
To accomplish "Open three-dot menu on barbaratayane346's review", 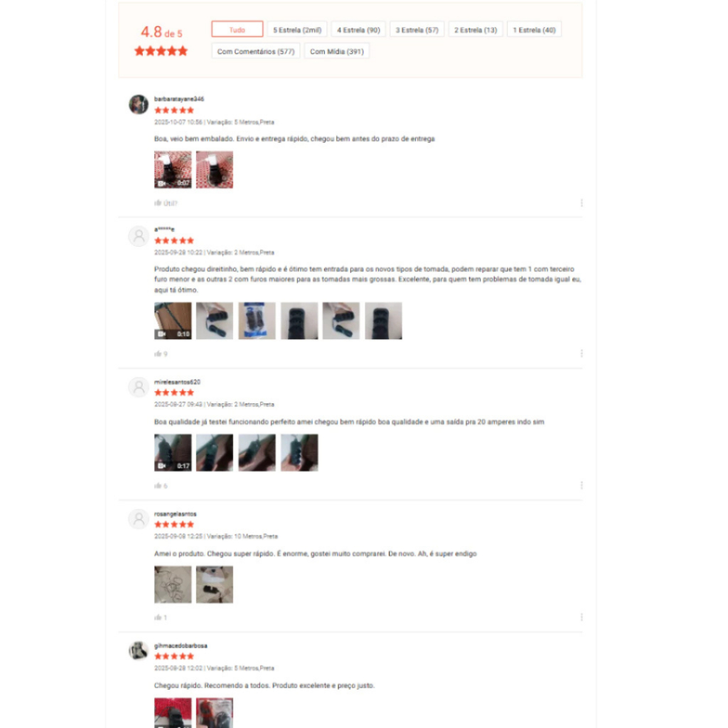I will point(582,203).
